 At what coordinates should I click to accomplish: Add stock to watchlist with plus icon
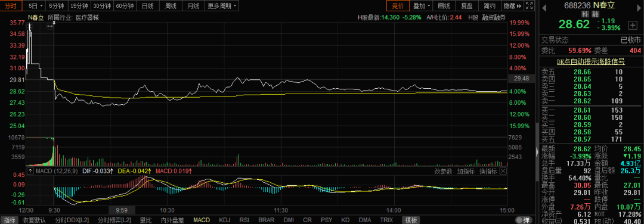(x=633, y=25)
